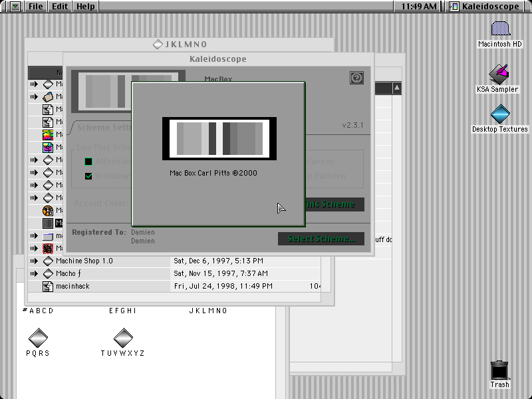The width and height of the screenshot is (532, 399).
Task: Expand the gray window folder row
Action: coord(34,235)
